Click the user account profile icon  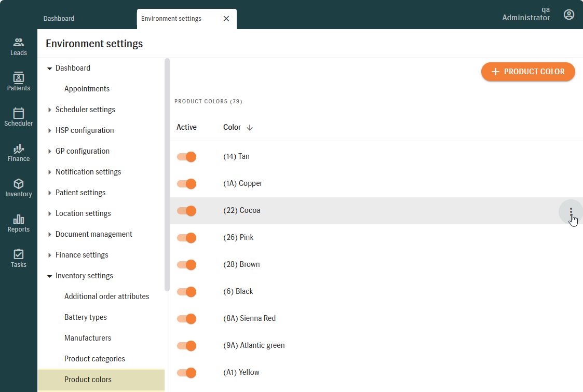(569, 15)
